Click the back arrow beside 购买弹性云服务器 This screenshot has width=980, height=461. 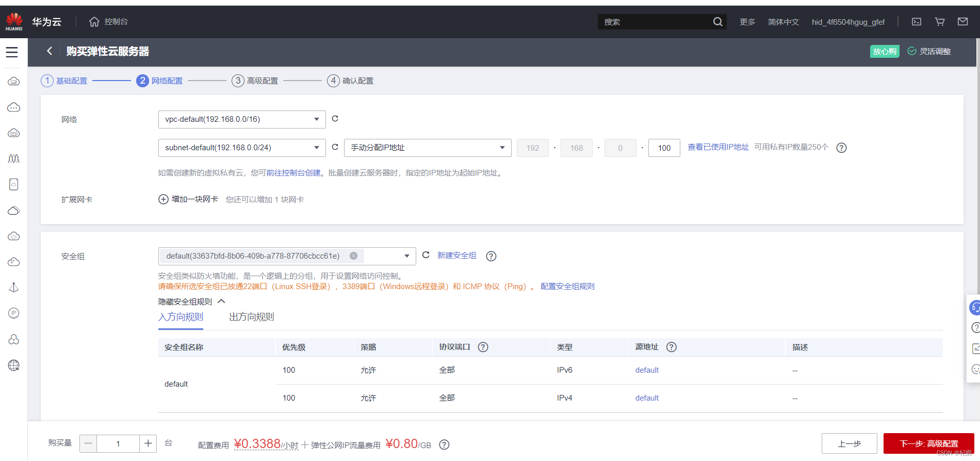pyautogui.click(x=50, y=51)
